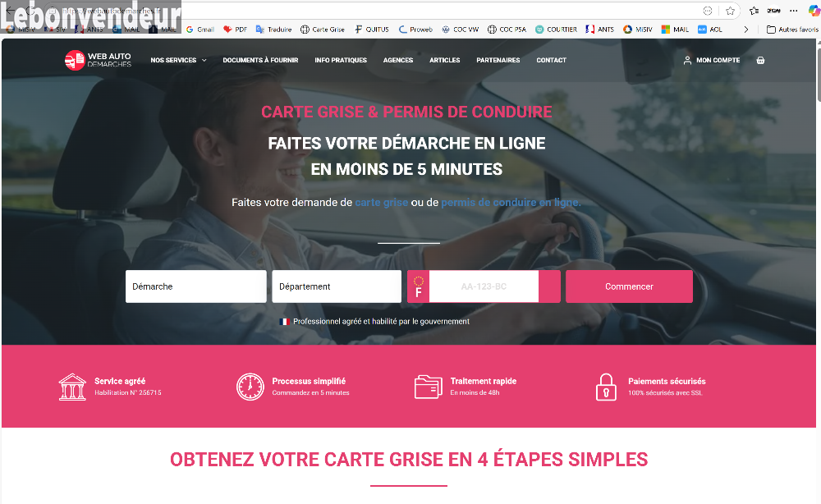Image resolution: width=821 pixels, height=504 pixels.
Task: Open the Démarche dropdown selector
Action: pos(196,286)
